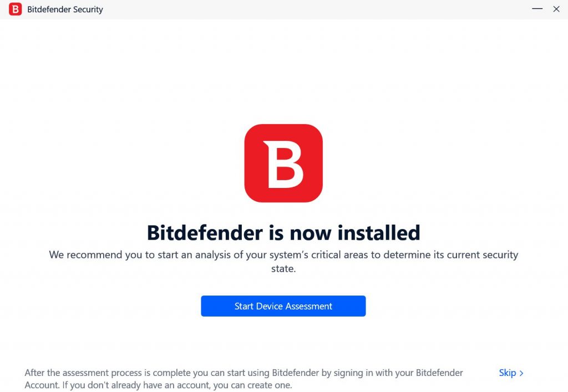Click the arrow icon following the Skip link
The image size is (568, 392).
click(522, 373)
